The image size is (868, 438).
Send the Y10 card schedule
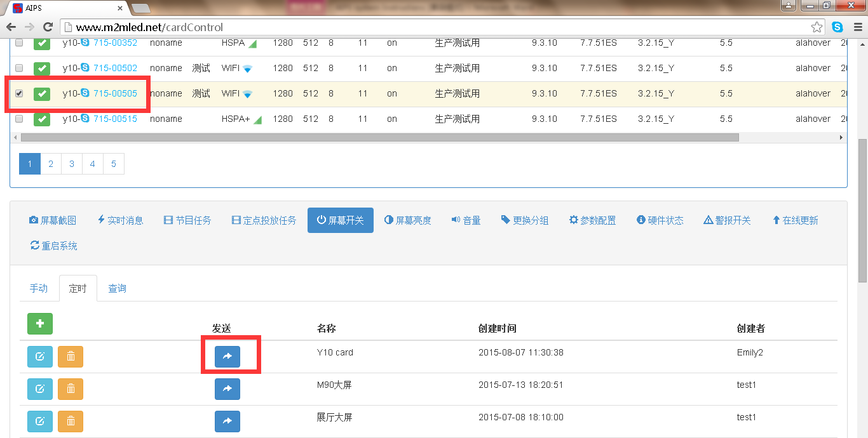(227, 357)
